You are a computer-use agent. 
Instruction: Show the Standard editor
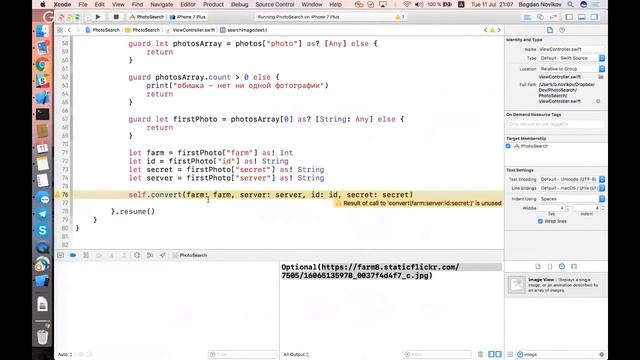tap(527, 17)
